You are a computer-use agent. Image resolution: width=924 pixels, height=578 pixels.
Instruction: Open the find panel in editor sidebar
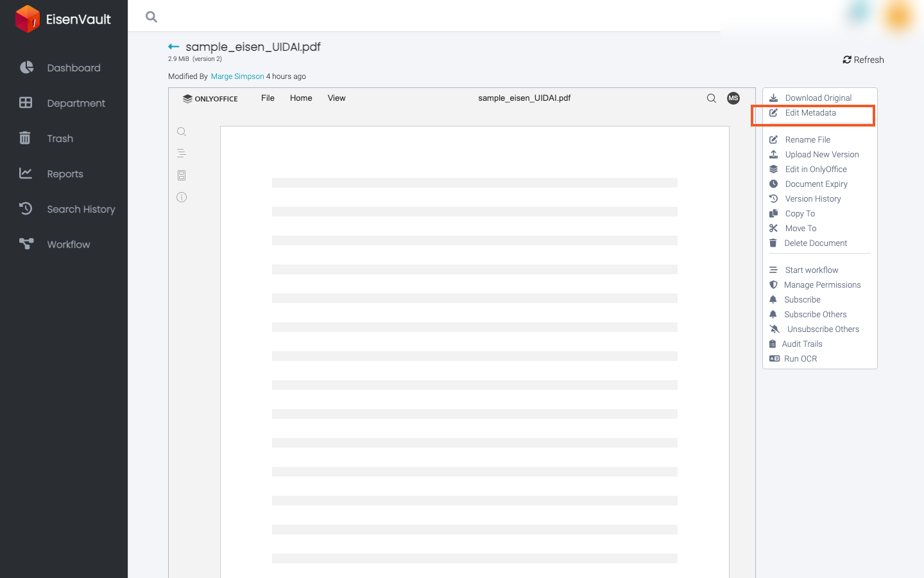click(182, 132)
